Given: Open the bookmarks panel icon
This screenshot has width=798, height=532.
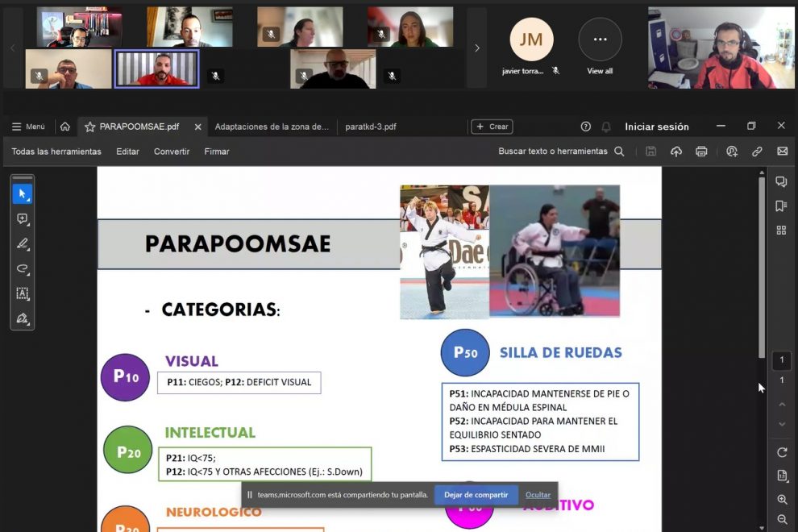Looking at the screenshot, I should point(781,206).
